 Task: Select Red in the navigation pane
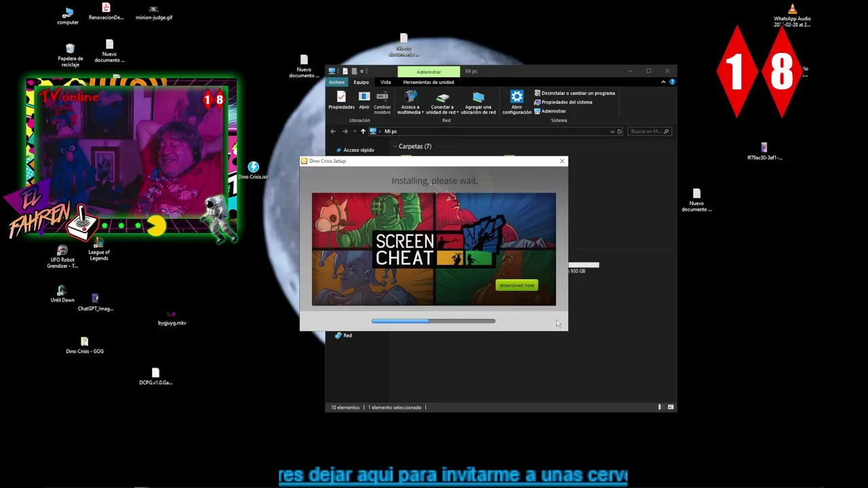click(343, 335)
